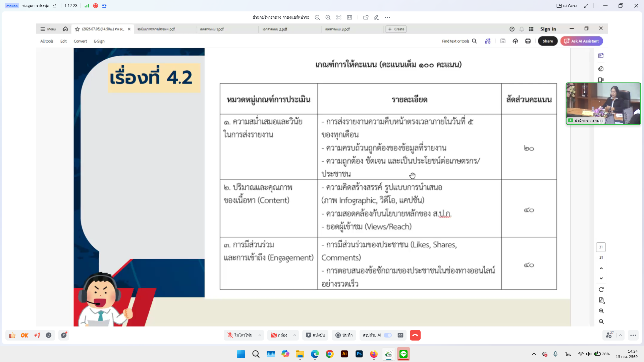Screen dimensions: 644x362
Task: Open bookmarks panel in right rail
Action: [601, 80]
